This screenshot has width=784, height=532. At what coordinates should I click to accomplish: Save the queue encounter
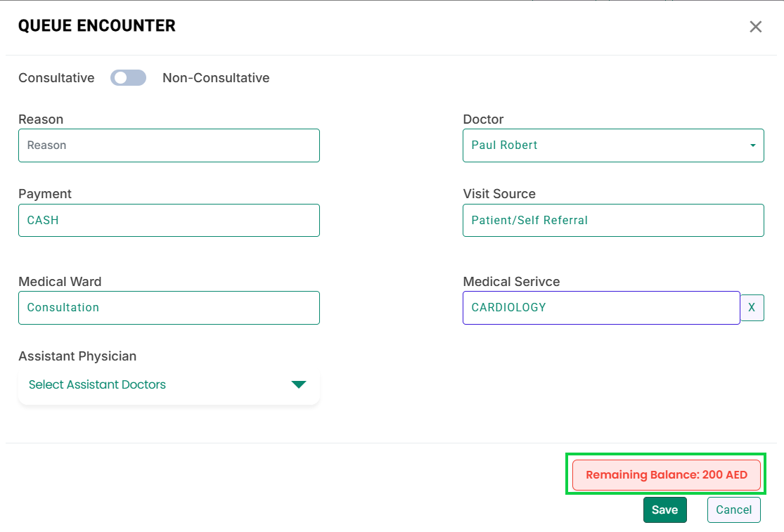pos(664,510)
